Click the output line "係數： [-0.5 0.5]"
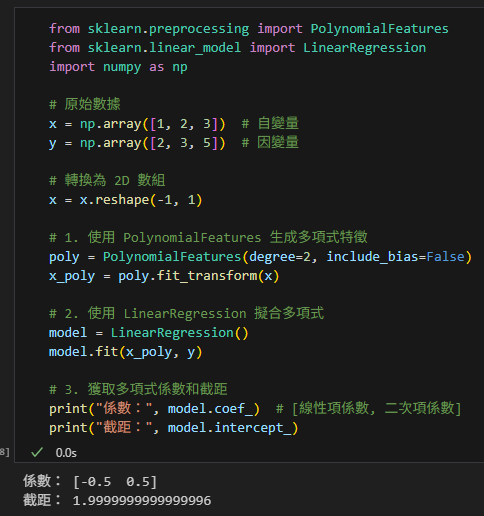 [90, 481]
